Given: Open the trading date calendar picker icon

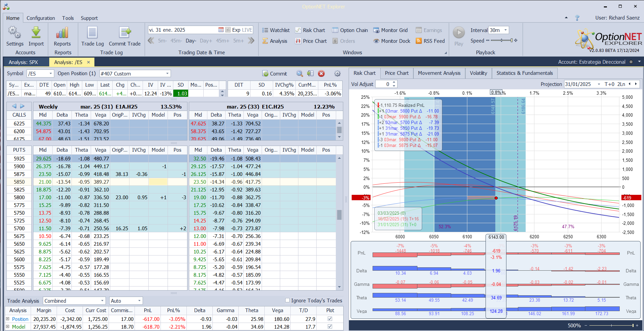Looking at the screenshot, I should tap(221, 30).
